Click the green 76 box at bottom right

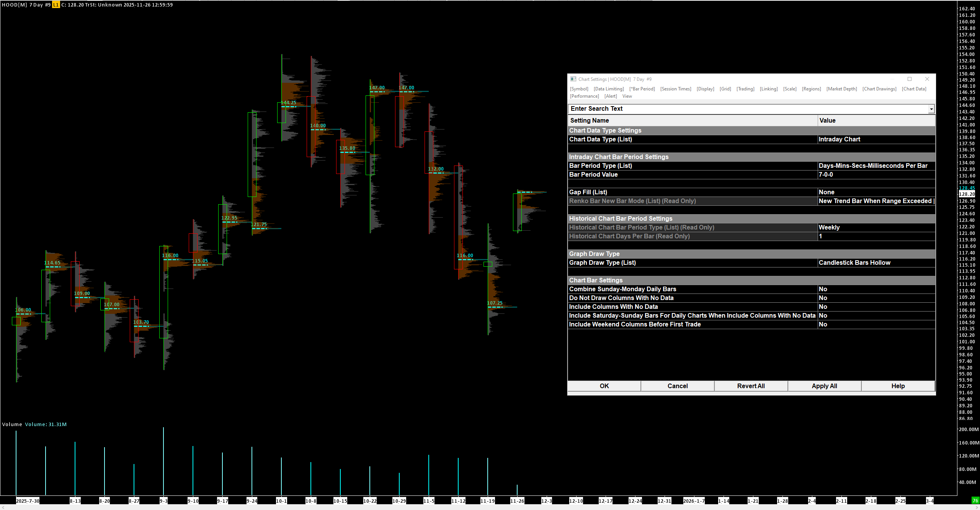975,501
